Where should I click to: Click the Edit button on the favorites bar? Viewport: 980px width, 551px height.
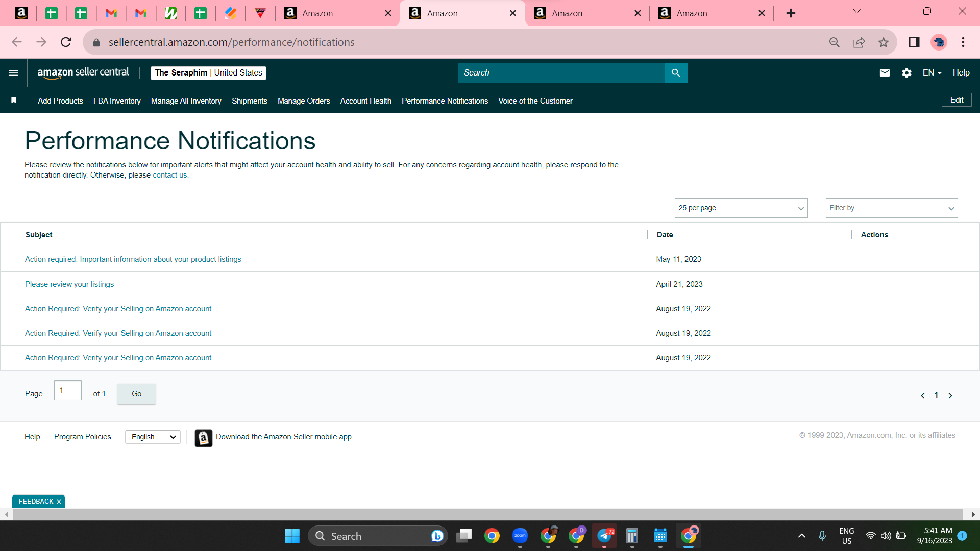click(x=957, y=100)
